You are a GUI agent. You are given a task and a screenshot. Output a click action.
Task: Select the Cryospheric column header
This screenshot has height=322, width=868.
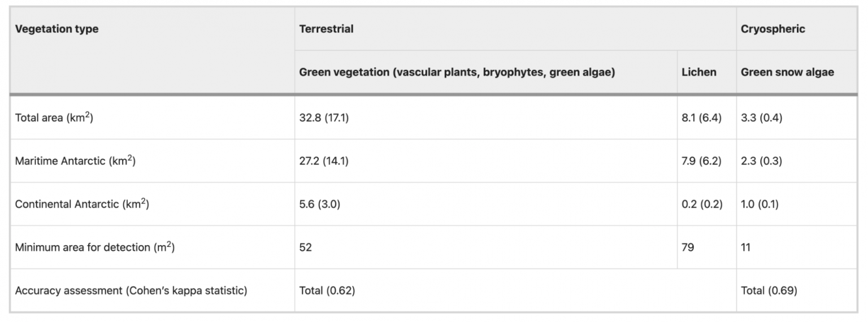(796, 29)
